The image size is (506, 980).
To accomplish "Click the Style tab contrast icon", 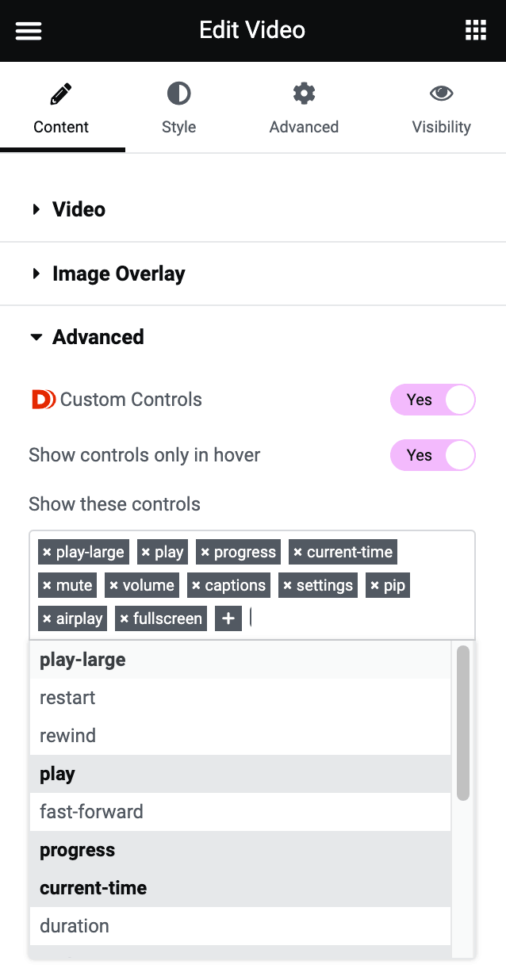I will [178, 93].
